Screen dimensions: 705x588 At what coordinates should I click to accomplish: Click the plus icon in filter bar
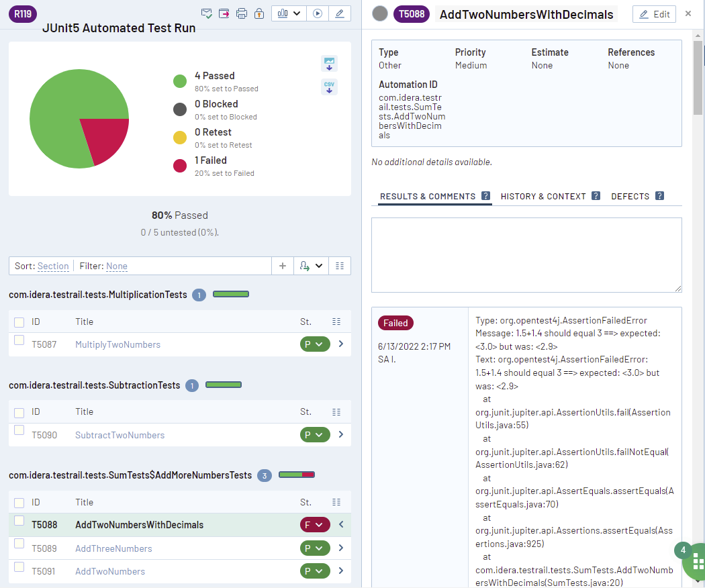[x=283, y=266]
